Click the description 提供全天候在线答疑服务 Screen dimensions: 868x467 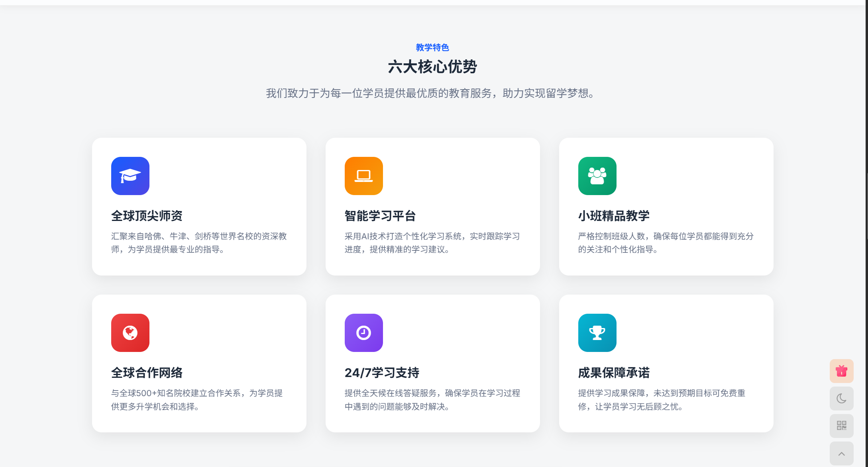pyautogui.click(x=432, y=400)
